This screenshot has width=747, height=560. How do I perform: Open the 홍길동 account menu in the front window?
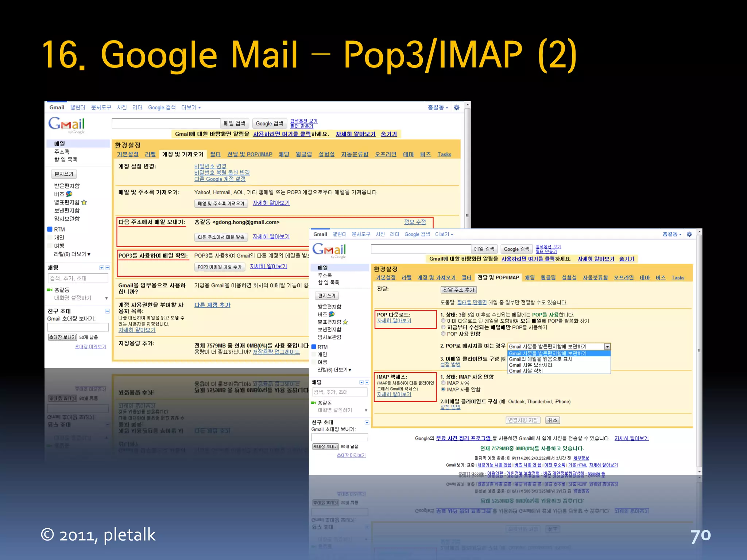[672, 234]
